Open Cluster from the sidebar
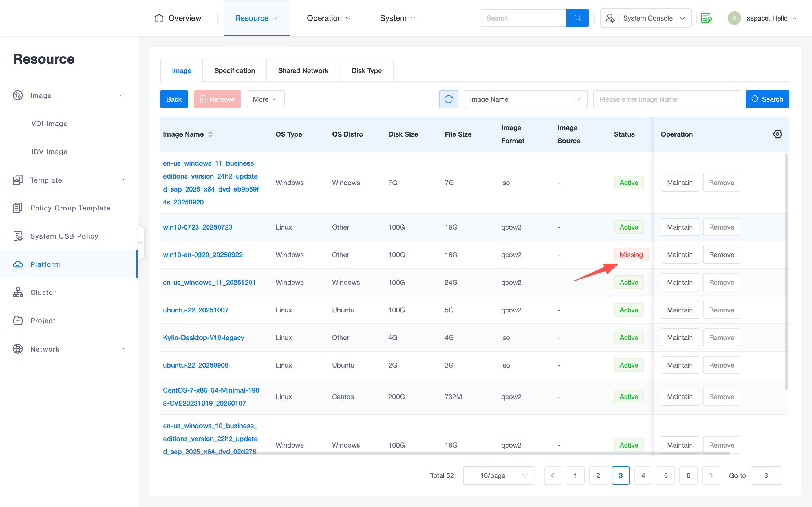The width and height of the screenshot is (812, 507). [43, 292]
